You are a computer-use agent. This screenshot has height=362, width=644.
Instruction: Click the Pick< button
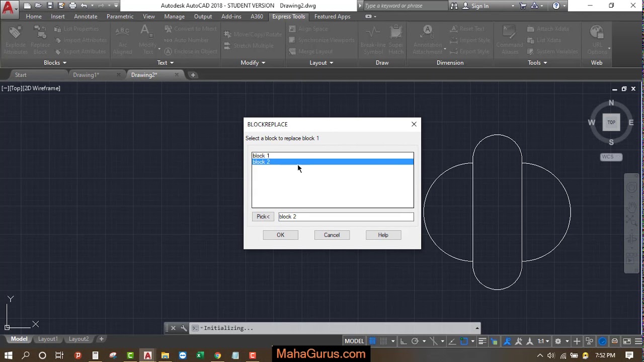point(263,217)
